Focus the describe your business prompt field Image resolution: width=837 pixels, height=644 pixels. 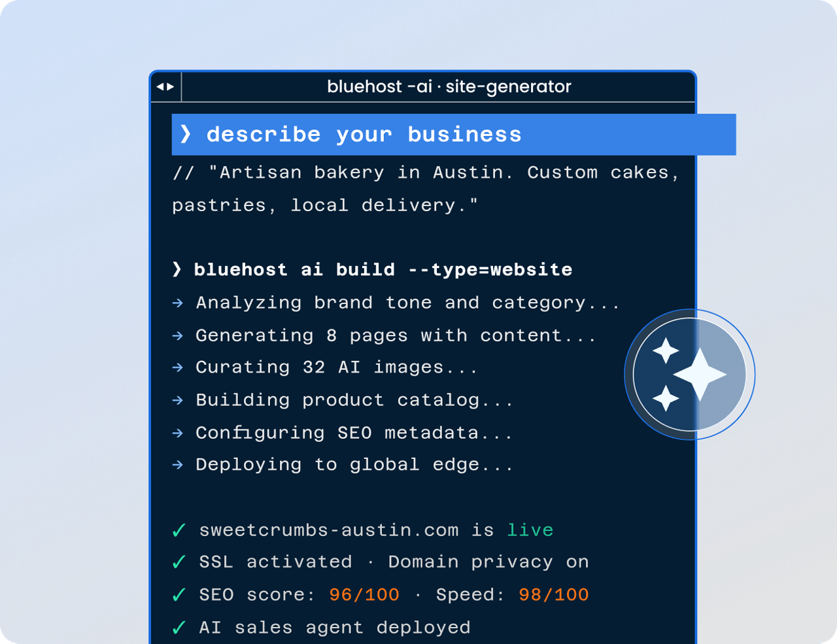coord(453,135)
